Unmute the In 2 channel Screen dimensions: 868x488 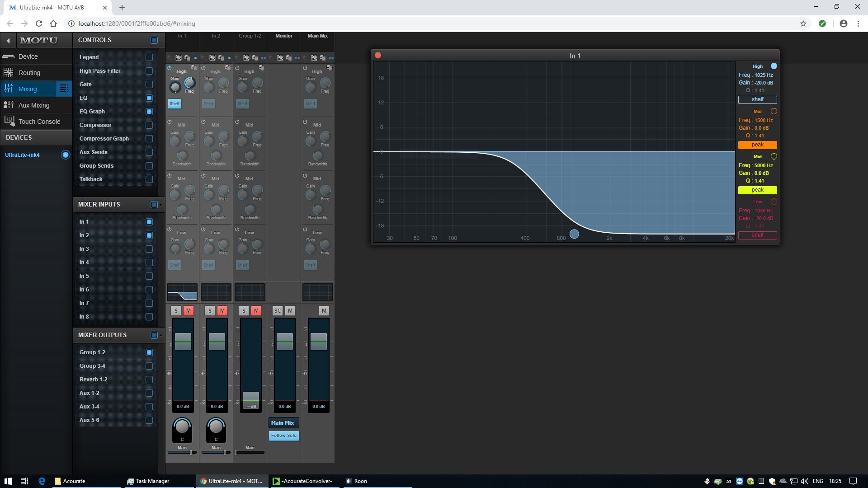point(222,311)
